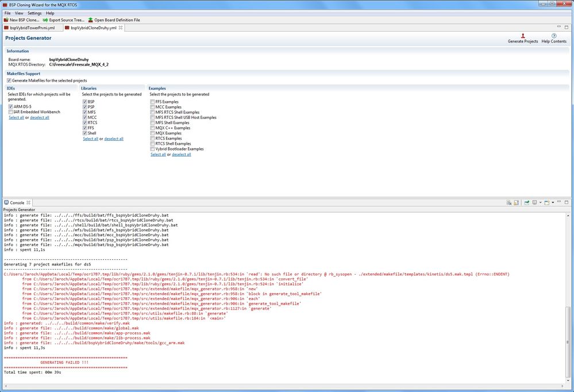Close the bspVybridCloneDruhy.yml tab
574x392 pixels.
tap(121, 28)
